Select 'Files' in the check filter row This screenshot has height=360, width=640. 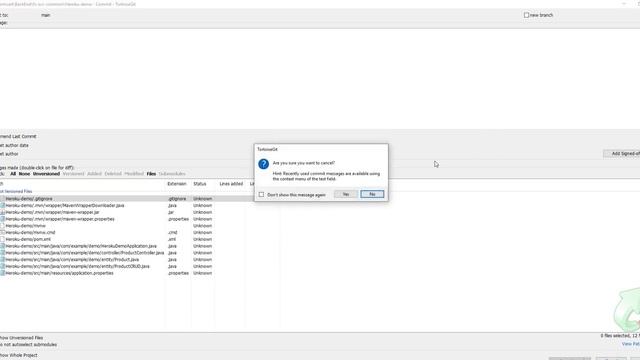(151, 174)
